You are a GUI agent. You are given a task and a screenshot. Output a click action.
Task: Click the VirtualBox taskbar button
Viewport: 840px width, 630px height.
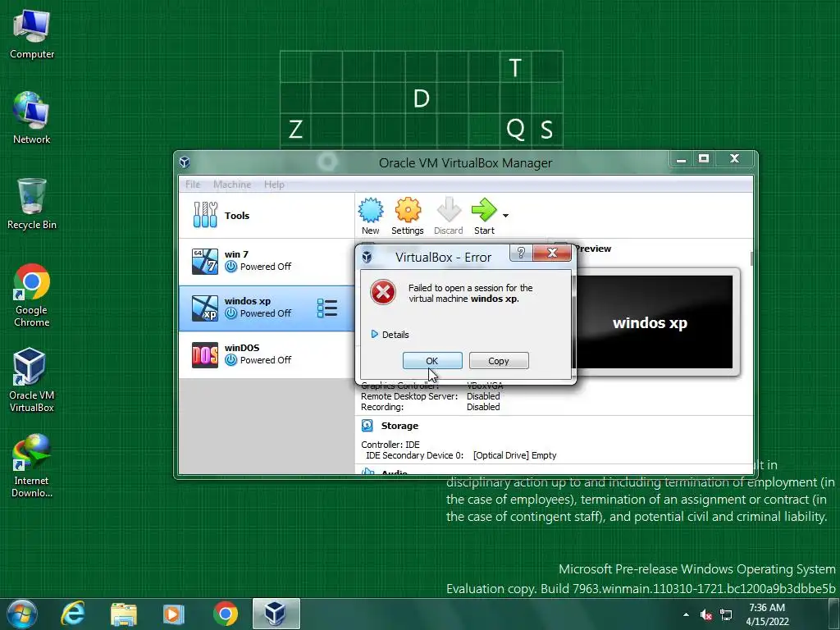click(276, 614)
